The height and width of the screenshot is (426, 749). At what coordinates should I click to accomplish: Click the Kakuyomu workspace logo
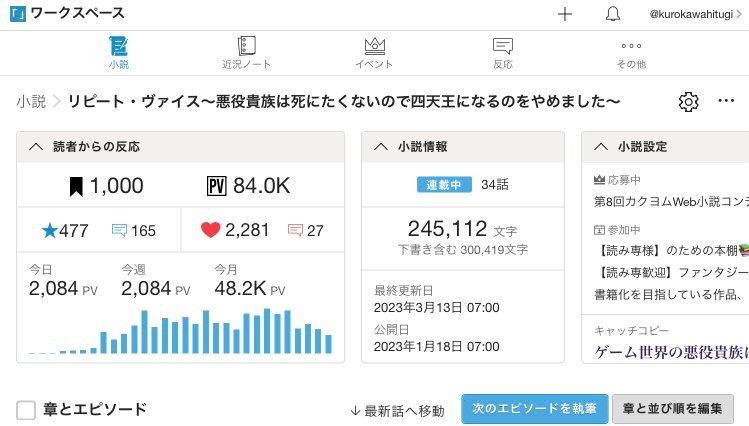tap(17, 14)
